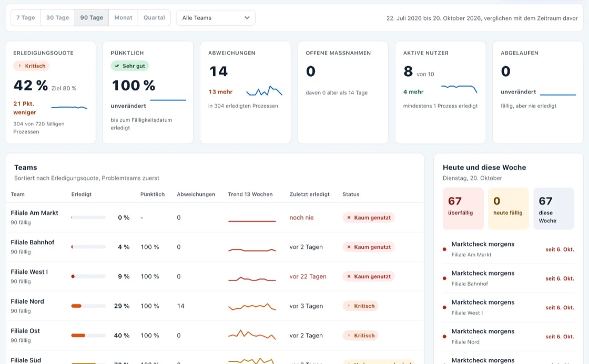
Task: Switch to the 30 Tage range
Action: point(57,18)
